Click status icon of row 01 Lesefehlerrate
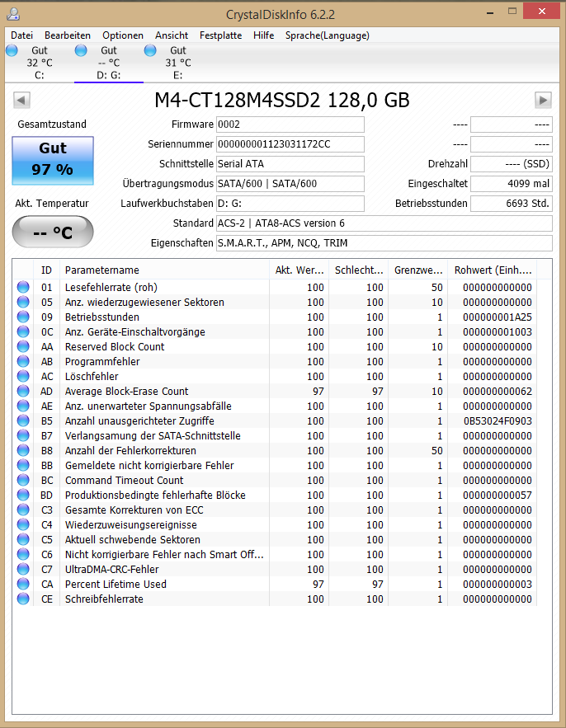Image resolution: width=566 pixels, height=728 pixels. (23, 288)
